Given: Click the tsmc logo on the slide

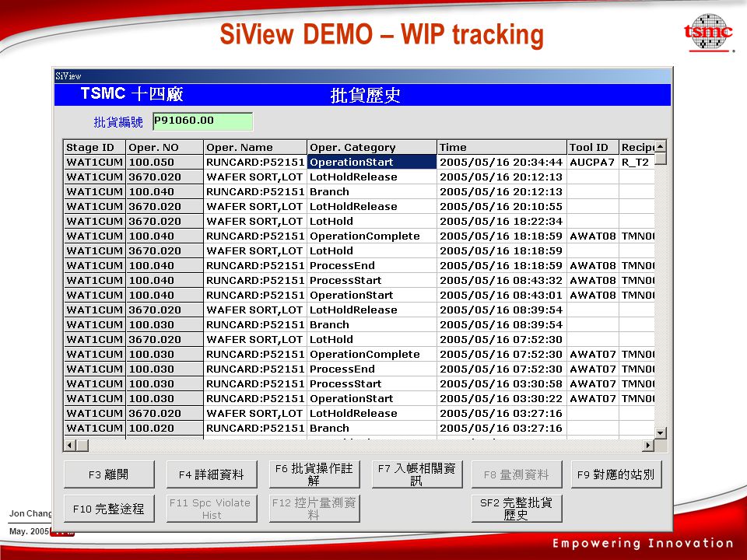Looking at the screenshot, I should click(x=709, y=32).
